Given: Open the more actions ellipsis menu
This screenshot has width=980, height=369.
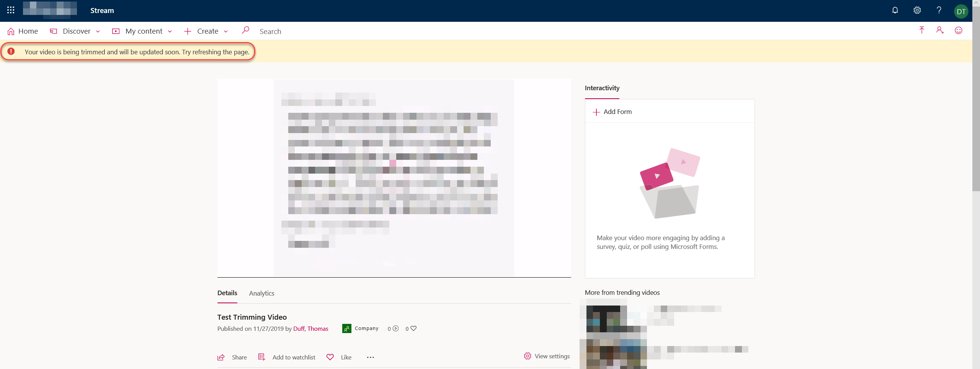Looking at the screenshot, I should coord(370,357).
